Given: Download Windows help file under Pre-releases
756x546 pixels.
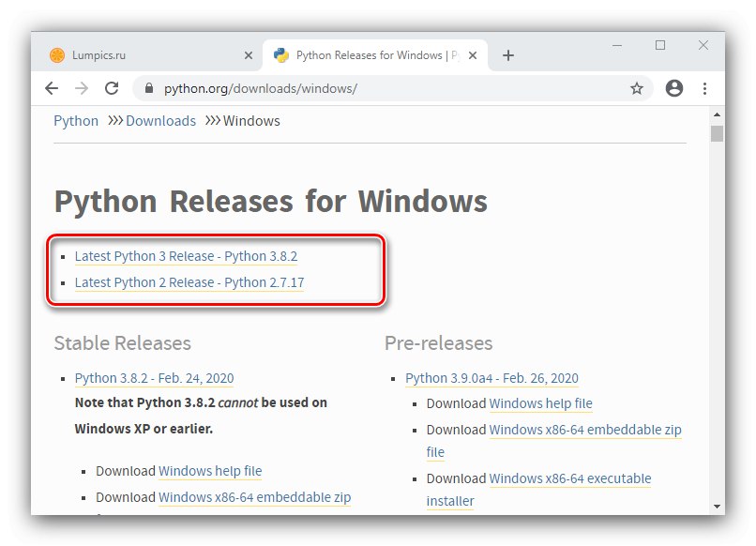Looking at the screenshot, I should coord(540,403).
